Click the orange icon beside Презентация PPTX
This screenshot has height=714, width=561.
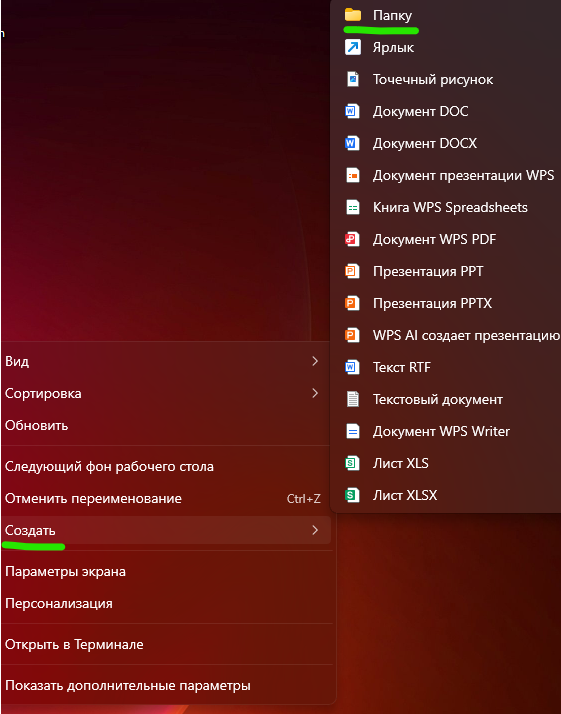pos(352,303)
